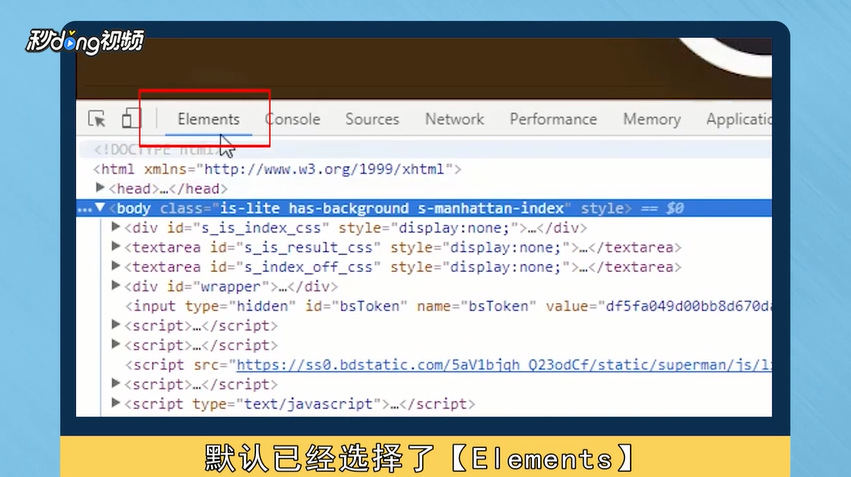Image resolution: width=851 pixels, height=477 pixels.
Task: Activate the inspect element picker icon
Action: (x=97, y=118)
